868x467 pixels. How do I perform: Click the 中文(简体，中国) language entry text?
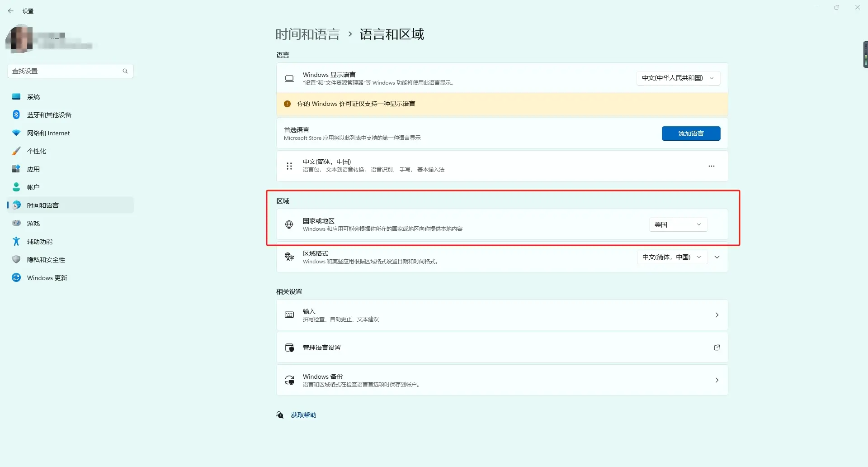(x=327, y=162)
